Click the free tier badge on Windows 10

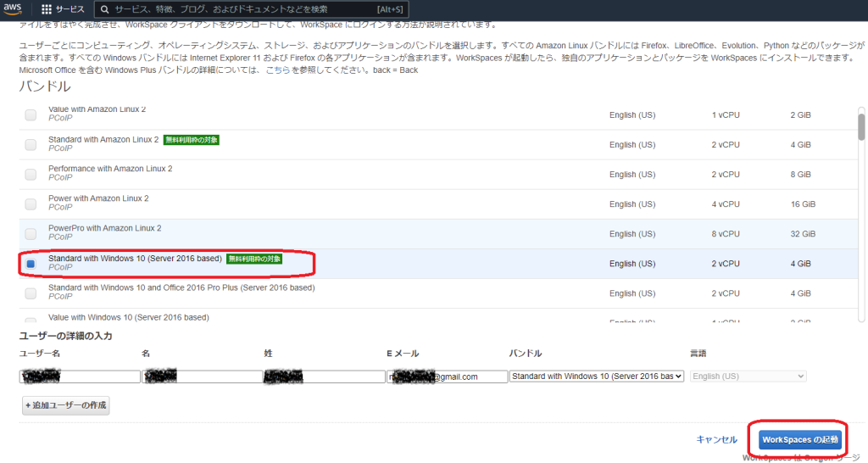(x=254, y=259)
